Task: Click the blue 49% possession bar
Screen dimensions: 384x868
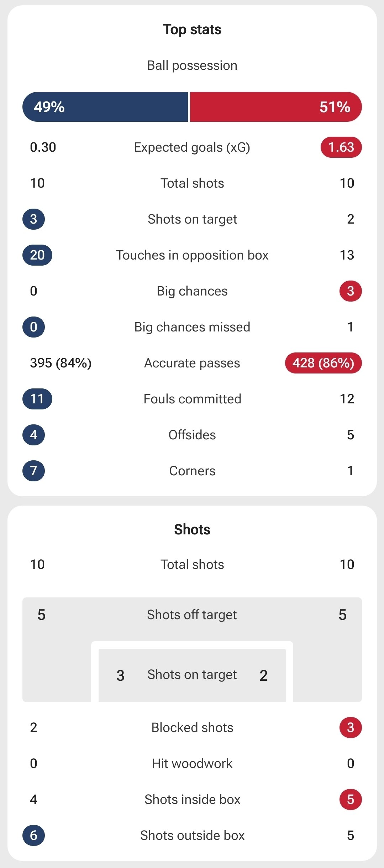Action: coord(105,107)
